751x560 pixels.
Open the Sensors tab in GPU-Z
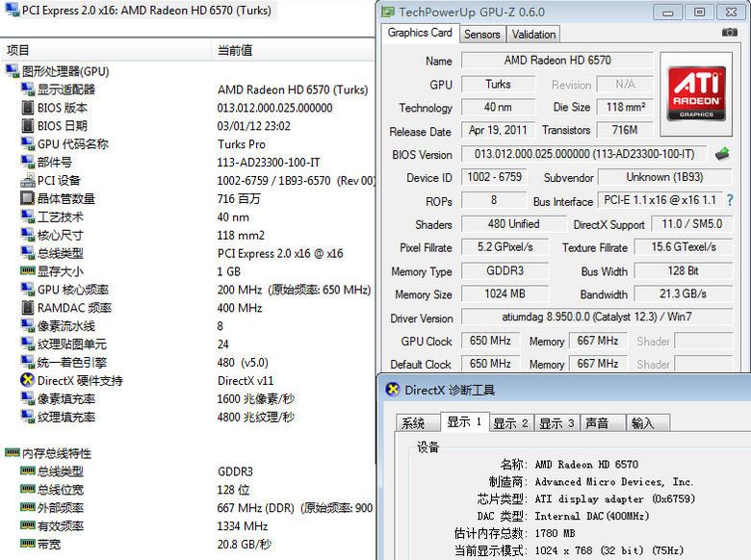pyautogui.click(x=481, y=34)
